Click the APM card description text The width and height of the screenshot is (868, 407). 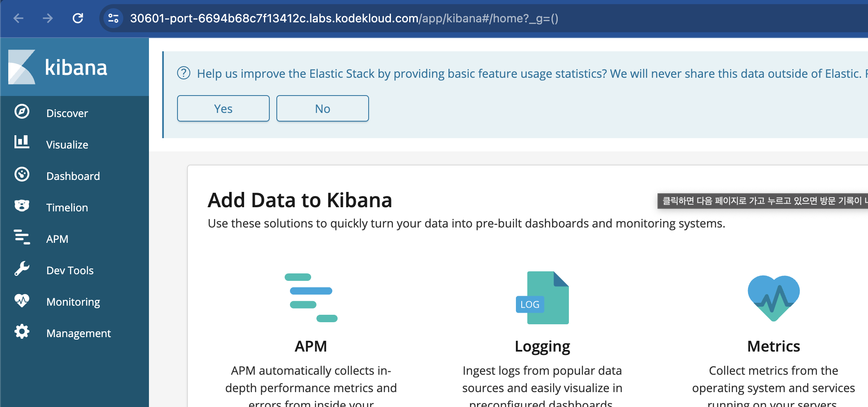click(311, 386)
